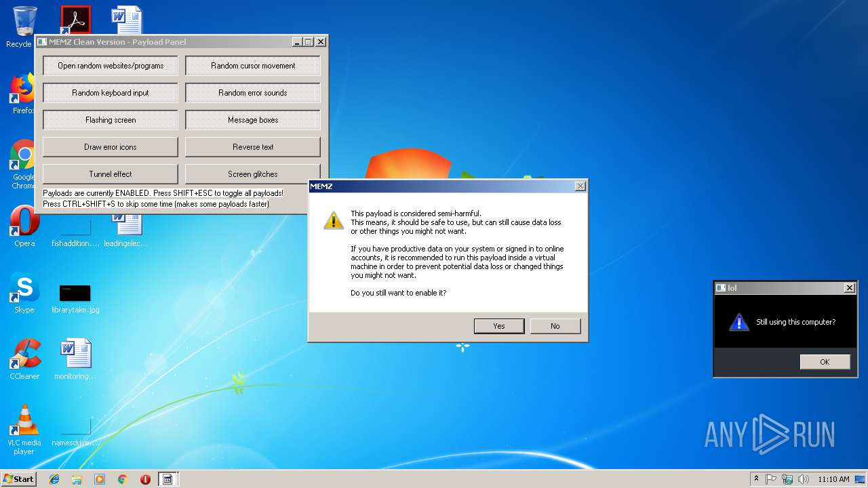868x488 pixels.
Task: Toggle Message boxes payload
Action: [253, 120]
